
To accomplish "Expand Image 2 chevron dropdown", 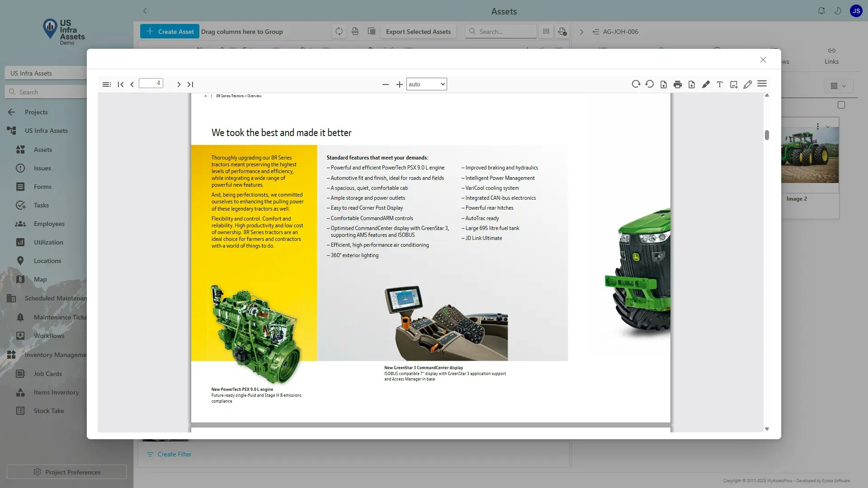I will pos(828,127).
